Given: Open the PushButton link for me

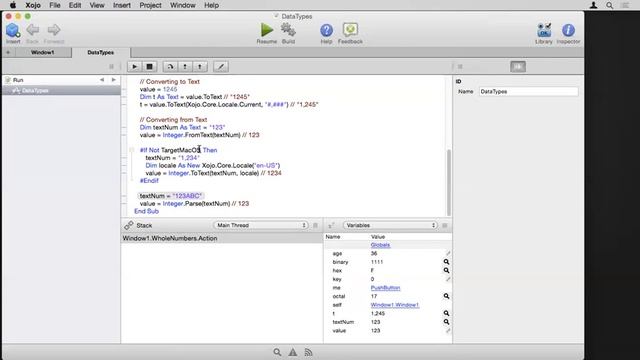Looking at the screenshot, I should pyautogui.click(x=385, y=288).
